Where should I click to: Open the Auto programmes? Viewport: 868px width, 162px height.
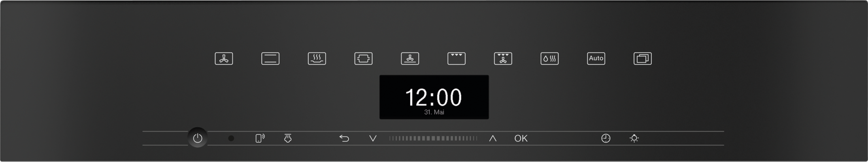596,59
